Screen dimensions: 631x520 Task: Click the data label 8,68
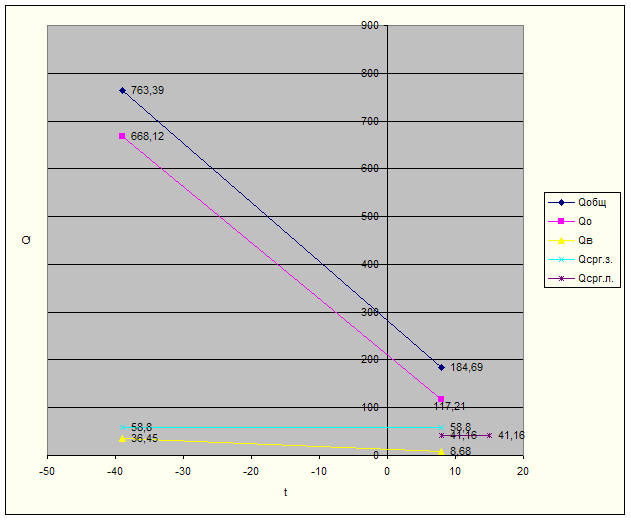[x=460, y=452]
